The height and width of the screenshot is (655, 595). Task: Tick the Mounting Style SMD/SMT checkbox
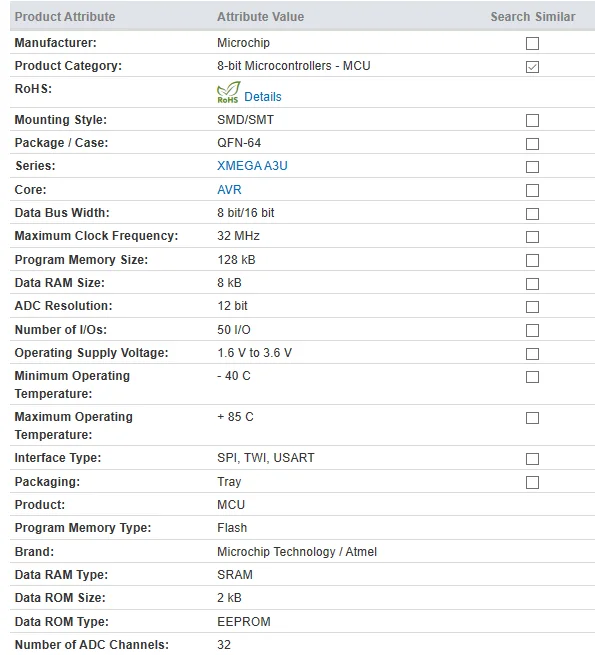(532, 121)
